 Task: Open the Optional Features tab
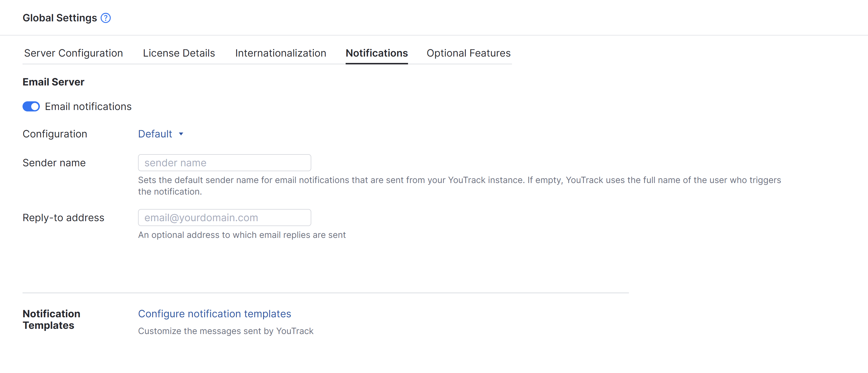click(x=468, y=53)
